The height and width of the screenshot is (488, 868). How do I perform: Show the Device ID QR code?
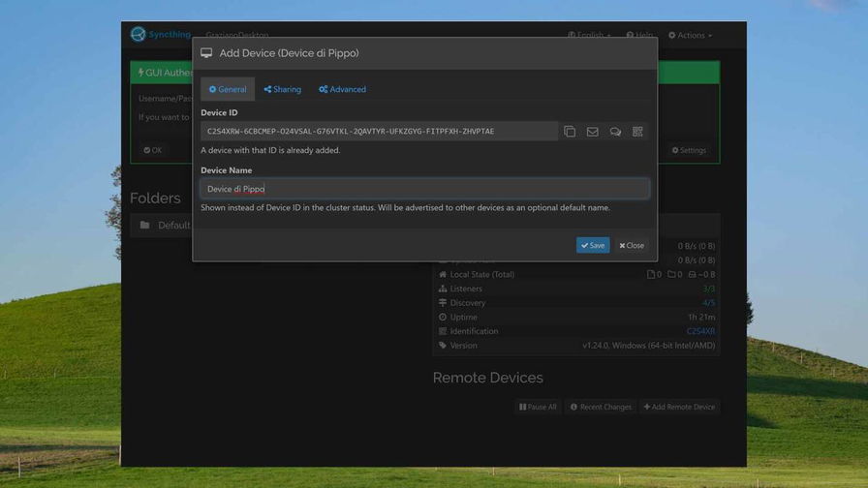point(637,131)
